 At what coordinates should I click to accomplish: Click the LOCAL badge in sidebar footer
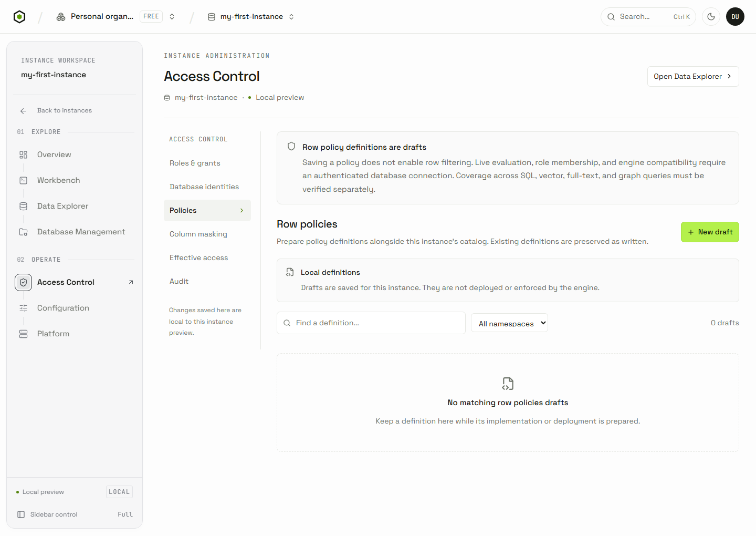click(x=119, y=492)
